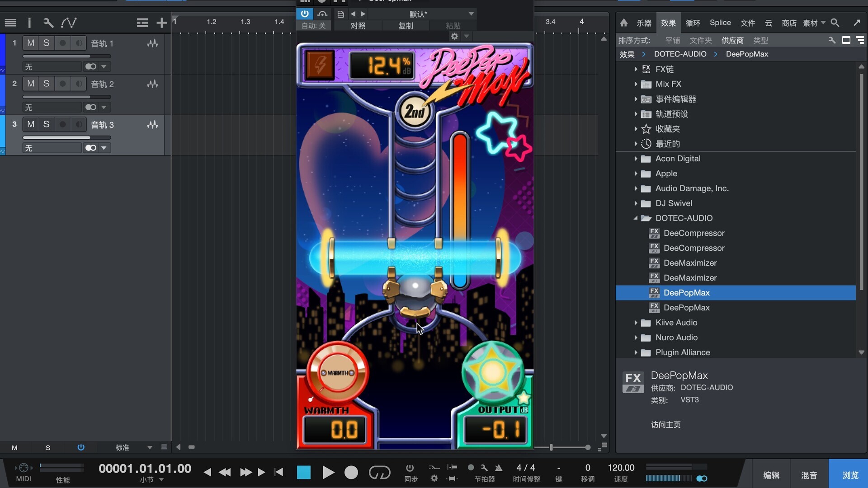Open browser search magnifier icon
This screenshot has width=868, height=488.
pos(835,23)
